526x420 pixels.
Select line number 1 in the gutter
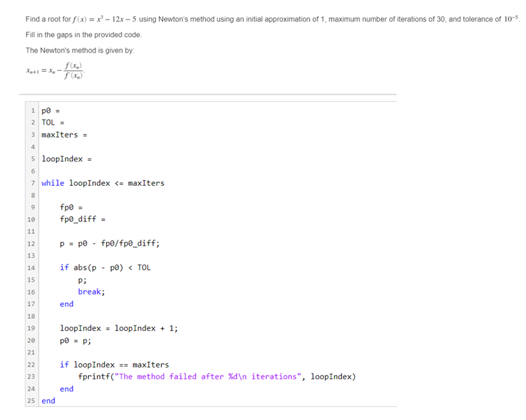[33, 110]
